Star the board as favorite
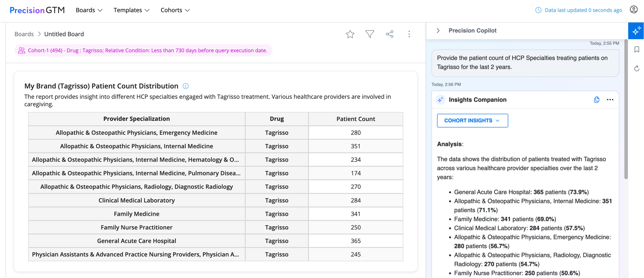The image size is (644, 278). pyautogui.click(x=350, y=34)
